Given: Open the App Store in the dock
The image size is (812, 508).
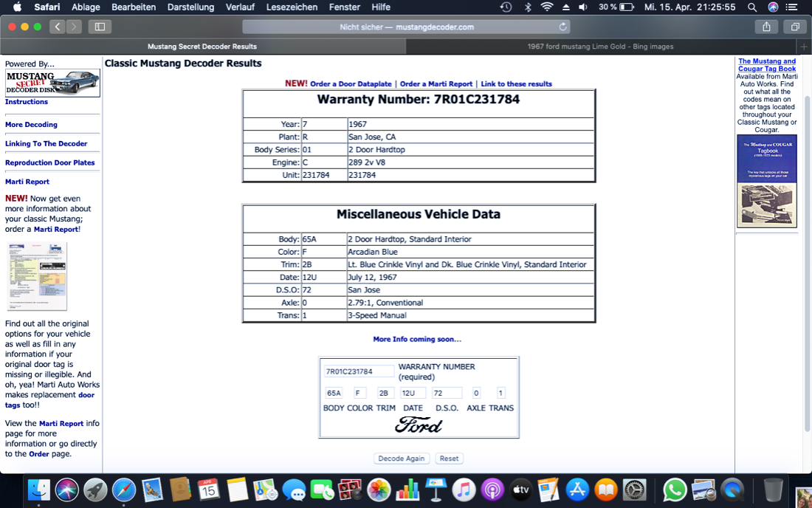Looking at the screenshot, I should pos(577,490).
